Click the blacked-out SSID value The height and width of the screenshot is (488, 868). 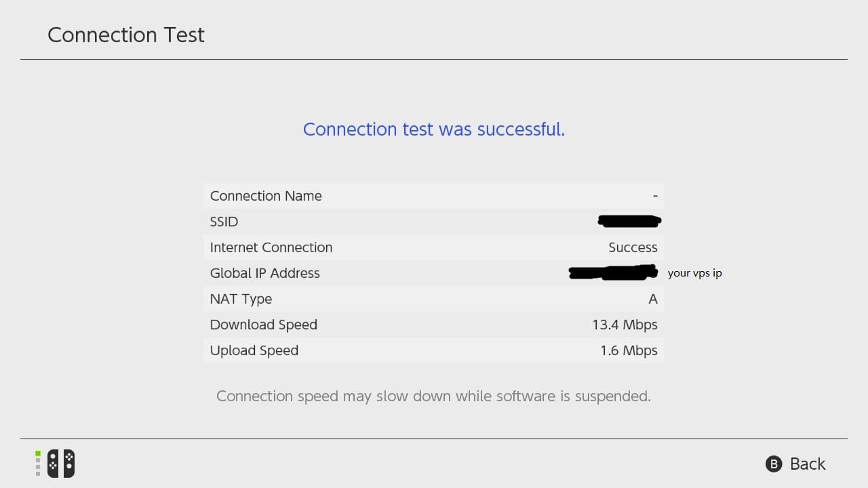pyautogui.click(x=629, y=221)
